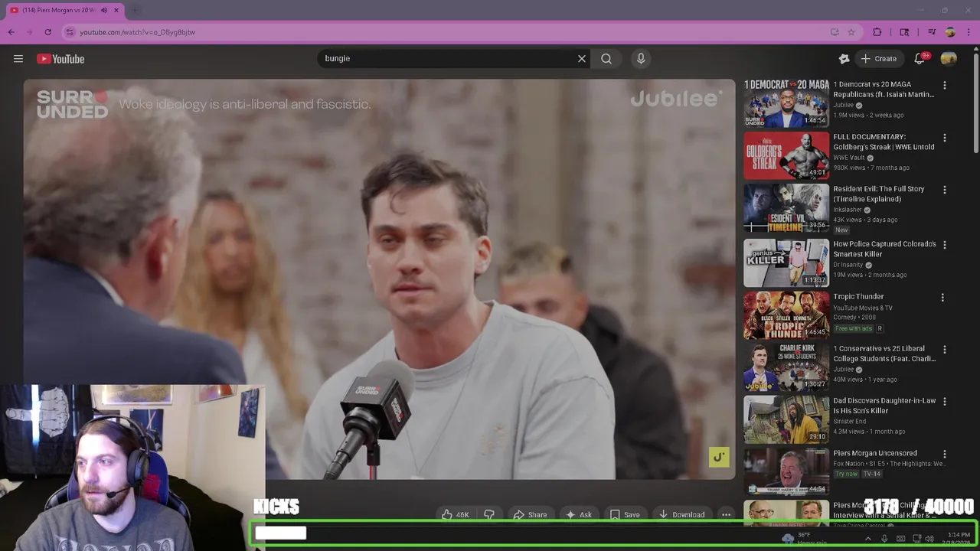Click the WWE Vault channel name

849,158
